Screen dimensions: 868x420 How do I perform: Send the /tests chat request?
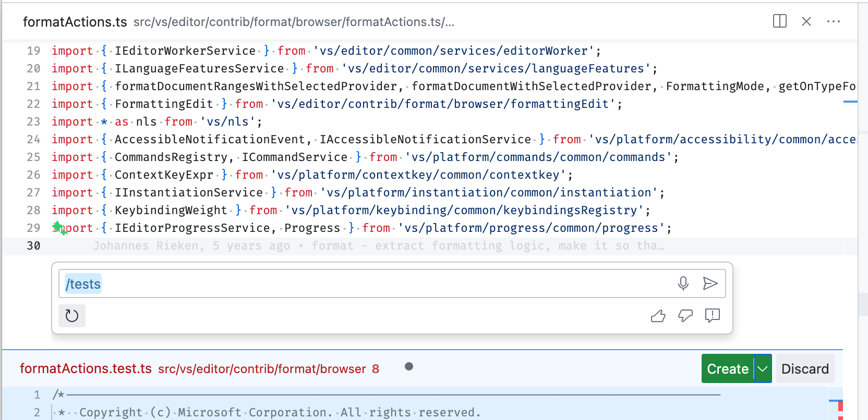(710, 283)
